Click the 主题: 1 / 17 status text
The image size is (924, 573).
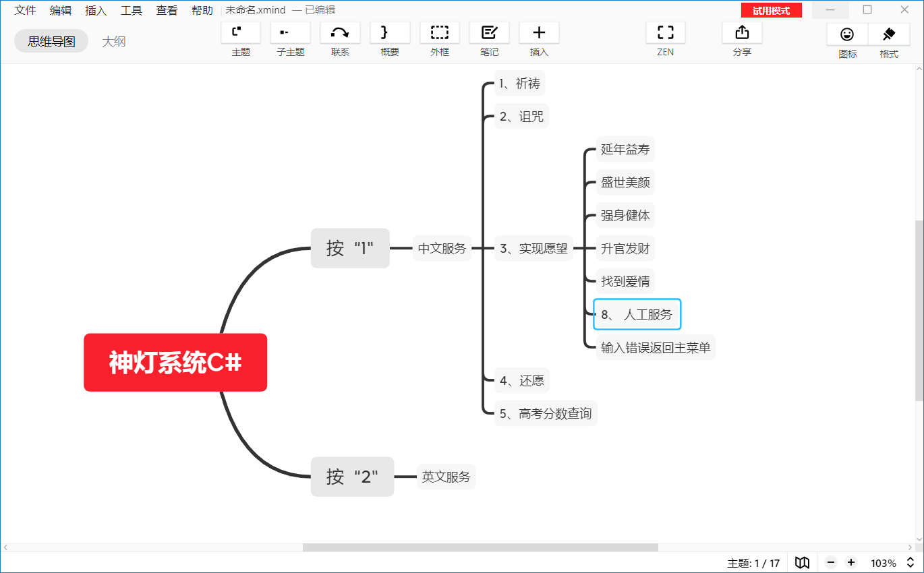(x=753, y=563)
